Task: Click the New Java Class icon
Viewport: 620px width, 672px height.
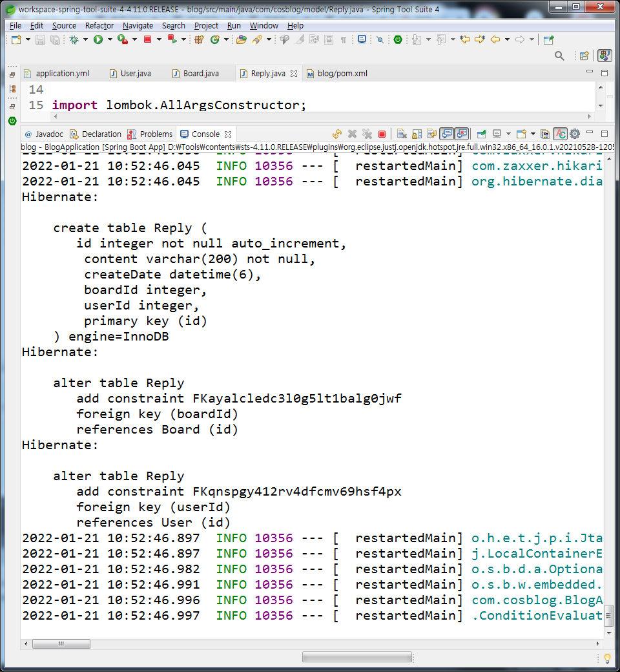Action: [x=215, y=40]
